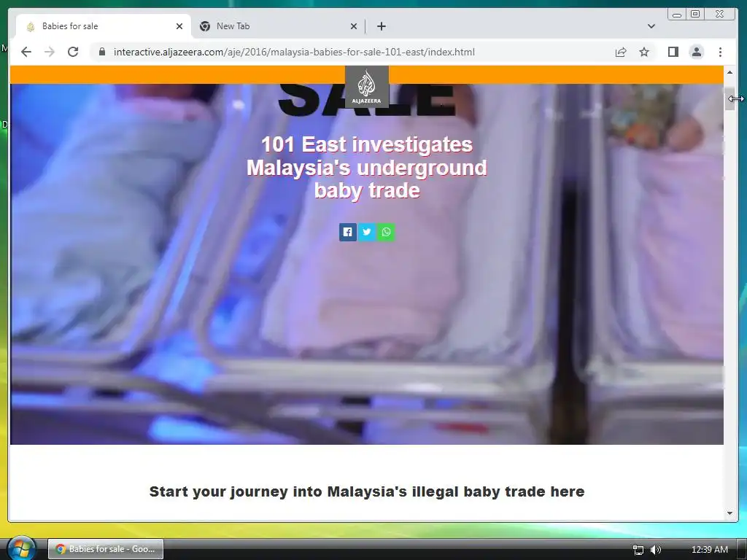Share the story via WhatsApp
The height and width of the screenshot is (560, 747).
click(x=386, y=232)
